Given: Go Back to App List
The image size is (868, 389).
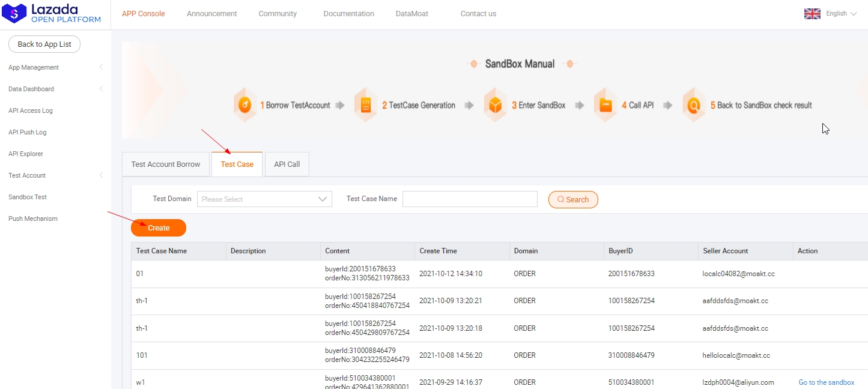Looking at the screenshot, I should click(44, 44).
